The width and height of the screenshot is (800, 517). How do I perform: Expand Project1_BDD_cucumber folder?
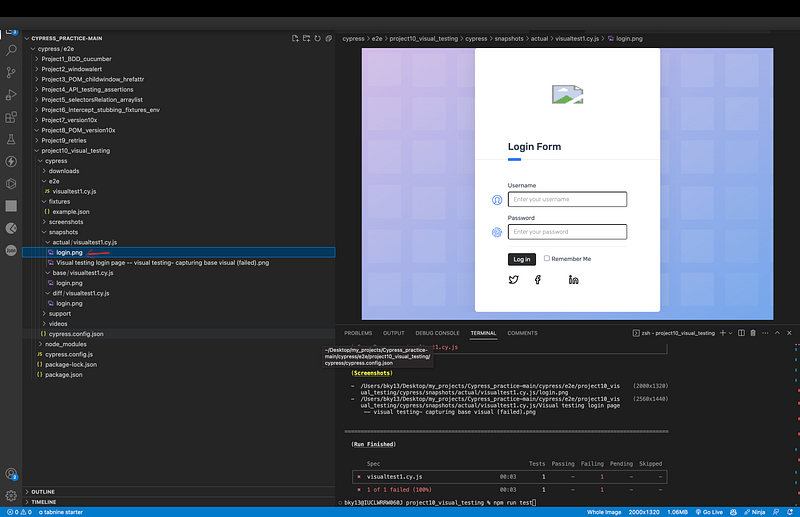tap(76, 59)
